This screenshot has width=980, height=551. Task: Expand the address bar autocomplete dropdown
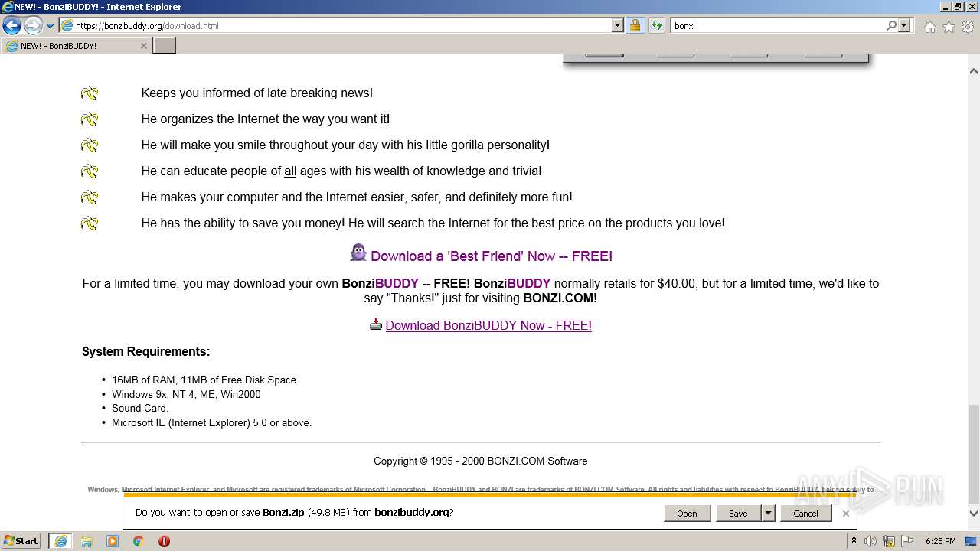pyautogui.click(x=618, y=25)
